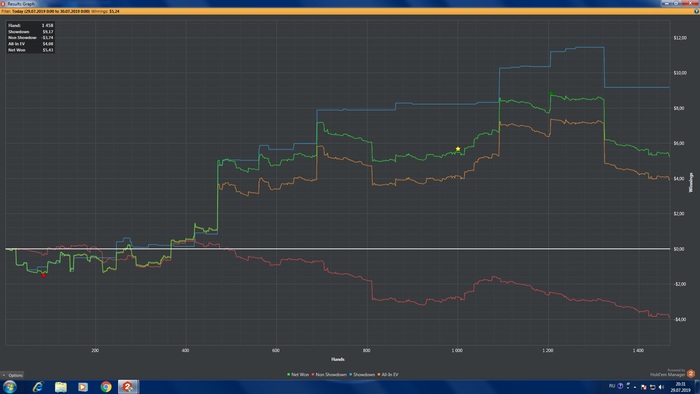Click the RU language indicator
The height and width of the screenshot is (394, 700).
click(612, 386)
